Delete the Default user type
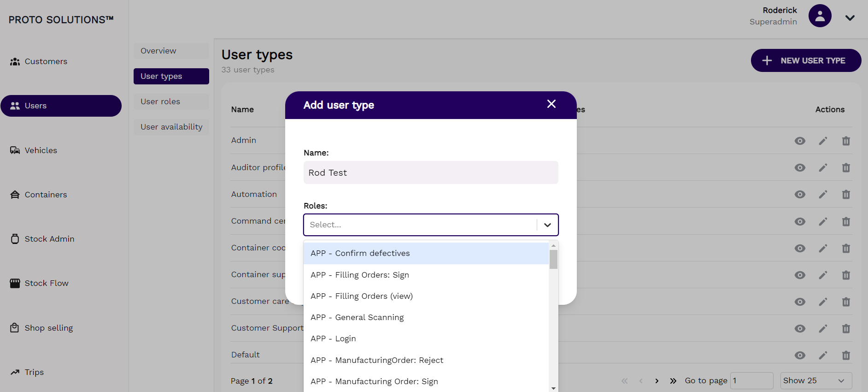 coord(846,355)
